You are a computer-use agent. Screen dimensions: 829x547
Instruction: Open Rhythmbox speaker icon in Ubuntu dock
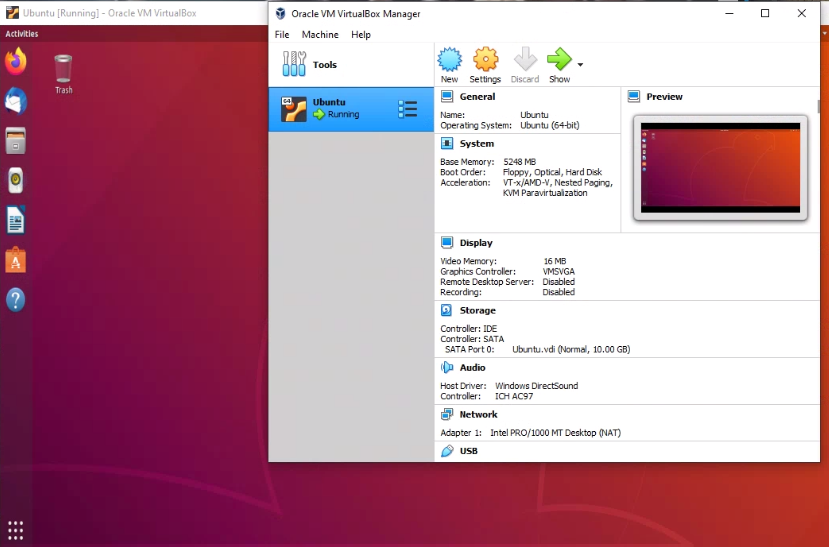pyautogui.click(x=16, y=180)
